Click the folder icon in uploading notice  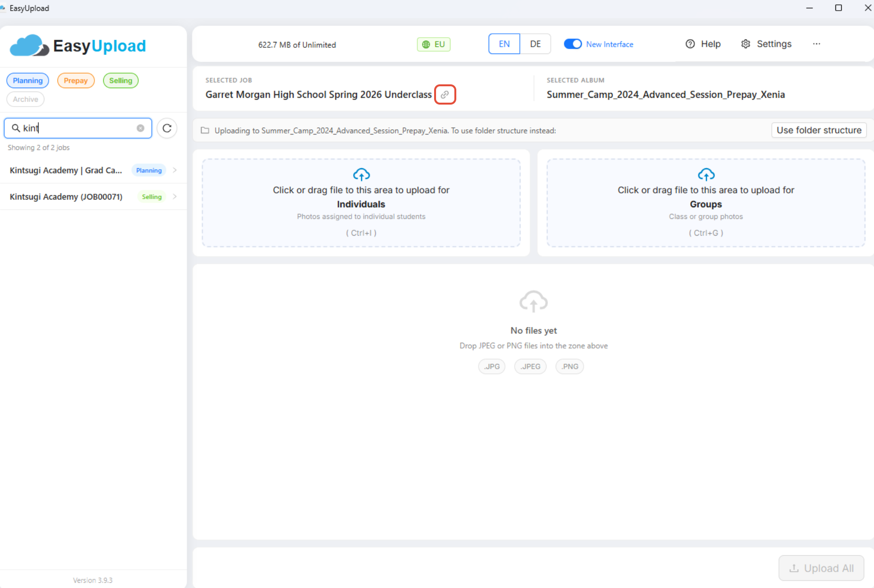205,131
